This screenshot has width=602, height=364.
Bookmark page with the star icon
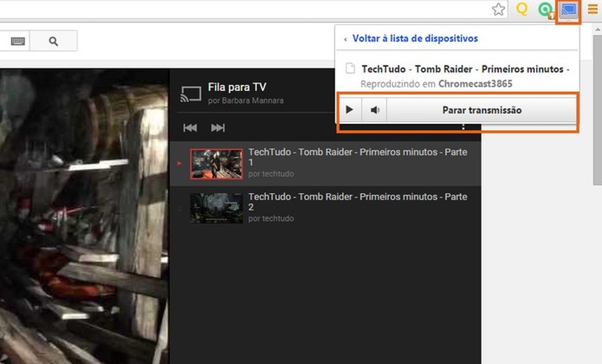[498, 9]
